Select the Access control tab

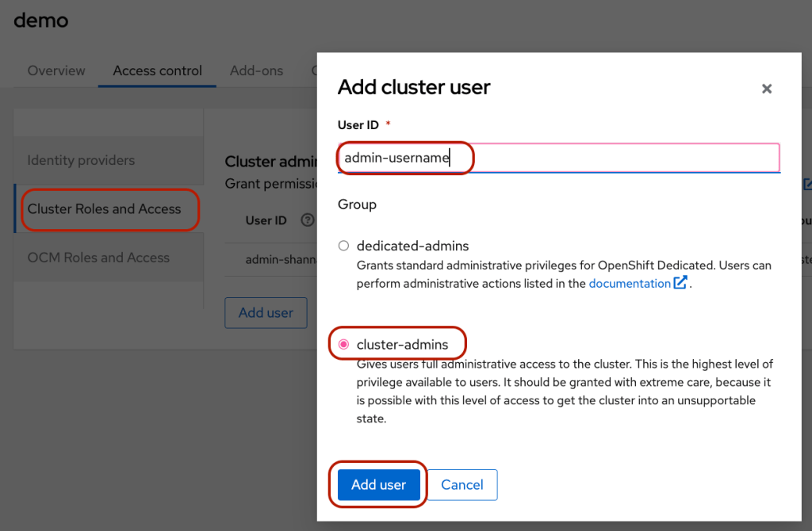point(157,71)
